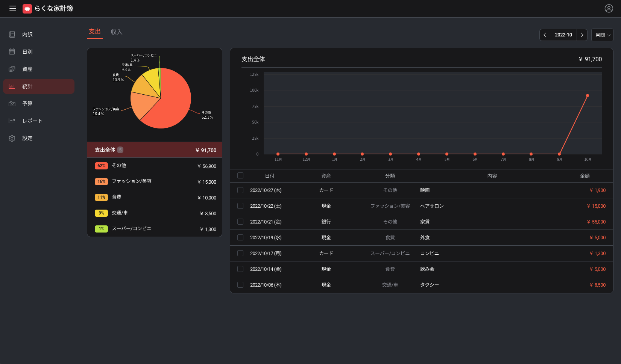Expand the 月間 period dropdown
The height and width of the screenshot is (364, 621).
tap(602, 35)
